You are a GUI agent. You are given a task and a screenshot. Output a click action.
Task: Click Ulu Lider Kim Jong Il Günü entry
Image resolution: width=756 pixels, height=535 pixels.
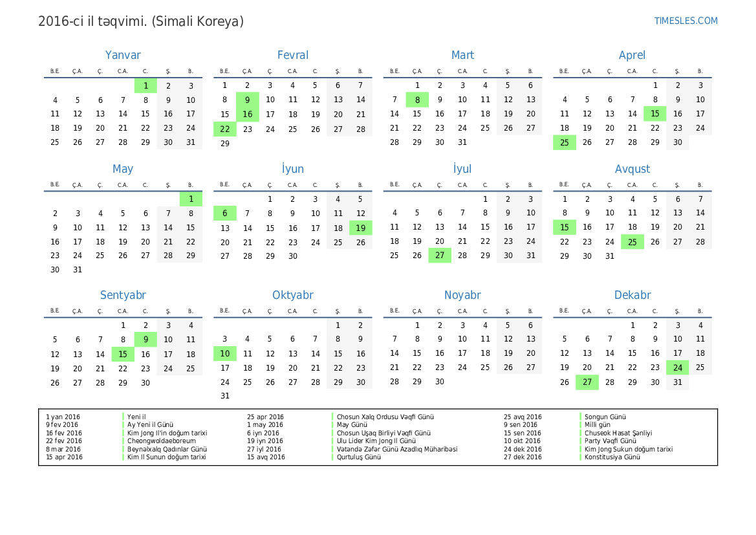[x=376, y=441]
